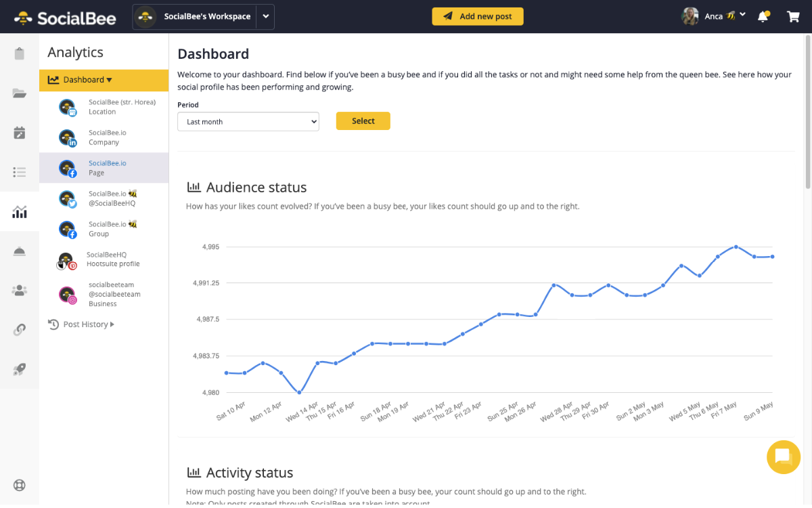
Task: Open the Period dropdown showing Last month
Action: 248,122
